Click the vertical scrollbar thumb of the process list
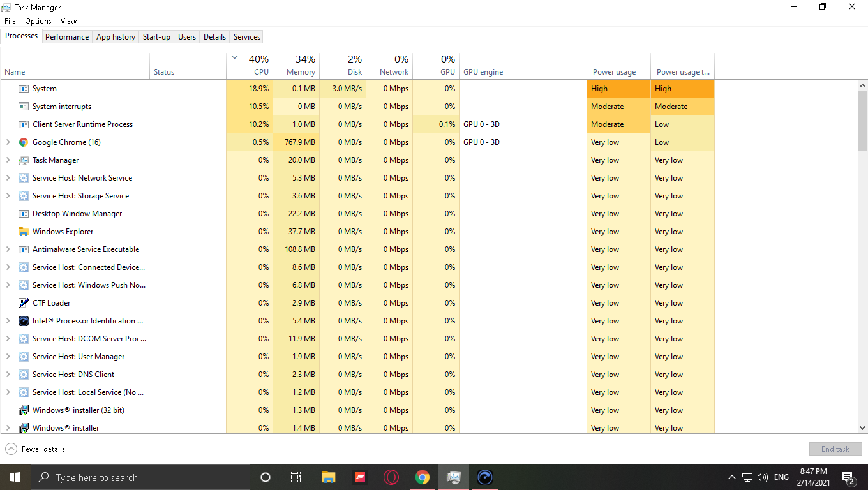Screen dimensions: 868x490 pos(863,121)
